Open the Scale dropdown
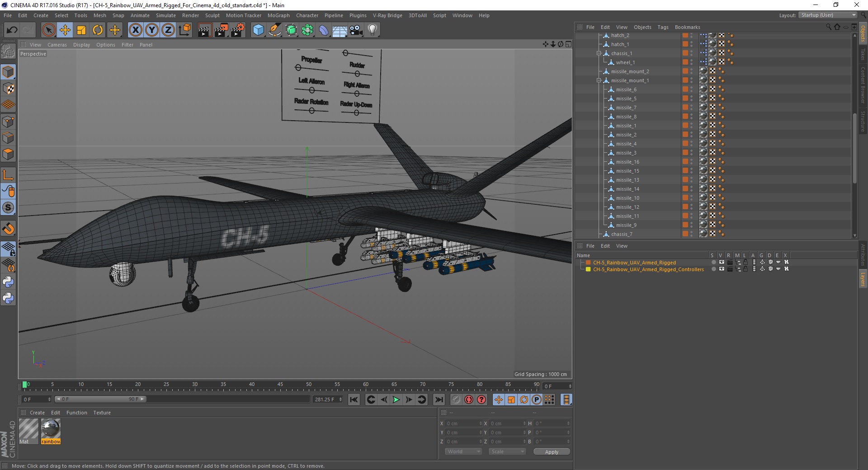Screen dimensions: 868x470 coord(507,451)
